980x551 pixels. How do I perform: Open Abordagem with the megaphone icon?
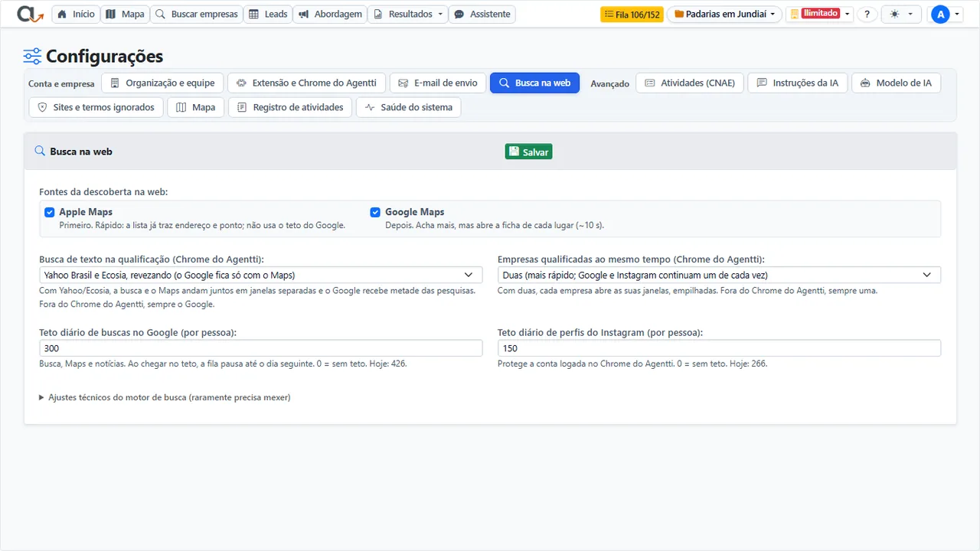point(330,14)
